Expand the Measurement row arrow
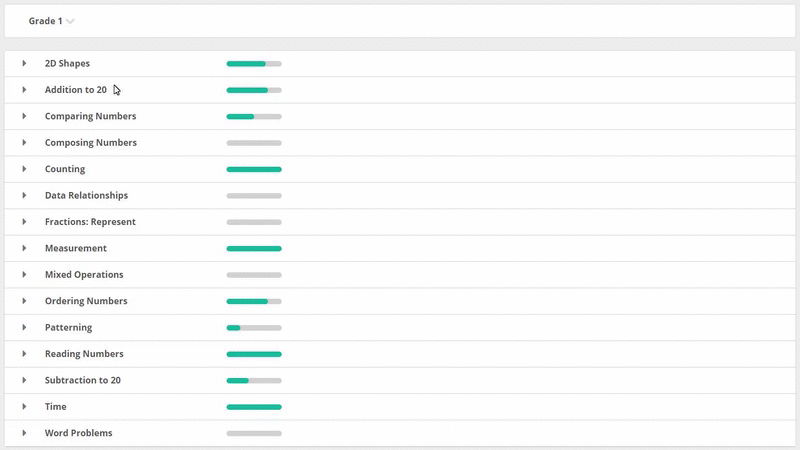Viewport: 800px width, 450px height. coord(24,248)
